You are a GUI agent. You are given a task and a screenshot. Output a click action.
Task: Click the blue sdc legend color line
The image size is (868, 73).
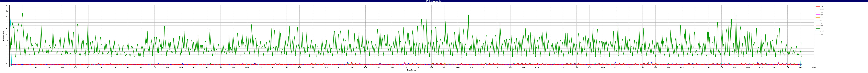pyautogui.click(x=818, y=12)
